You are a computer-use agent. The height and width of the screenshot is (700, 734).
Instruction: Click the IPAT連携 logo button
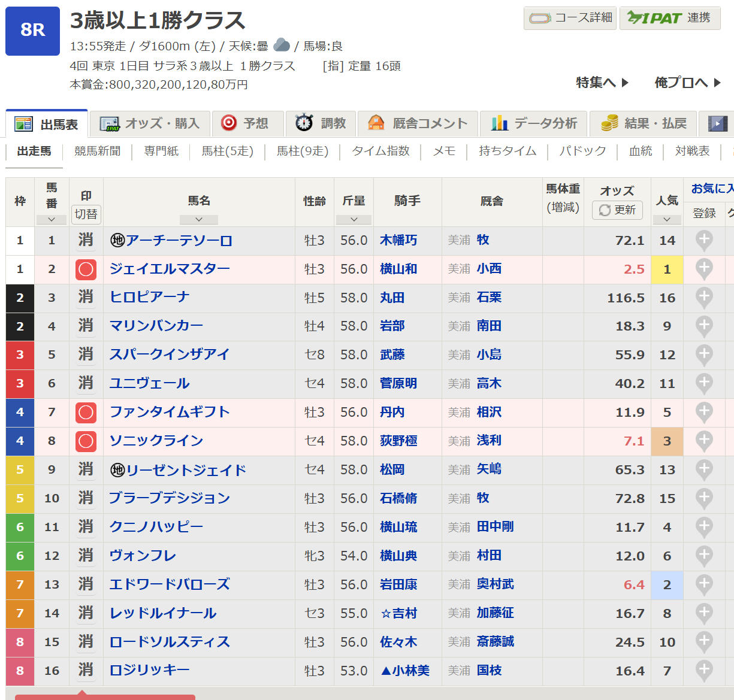pos(669,18)
